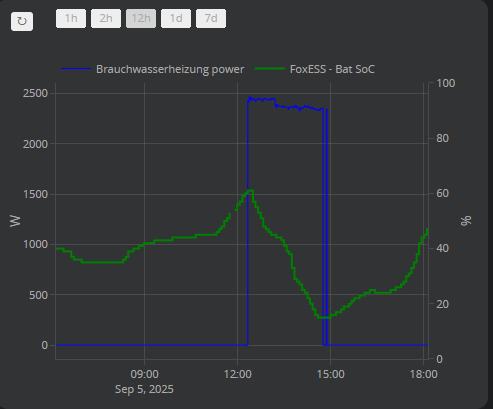The height and width of the screenshot is (409, 493).
Task: Click the refresh icon button
Action: 22,21
